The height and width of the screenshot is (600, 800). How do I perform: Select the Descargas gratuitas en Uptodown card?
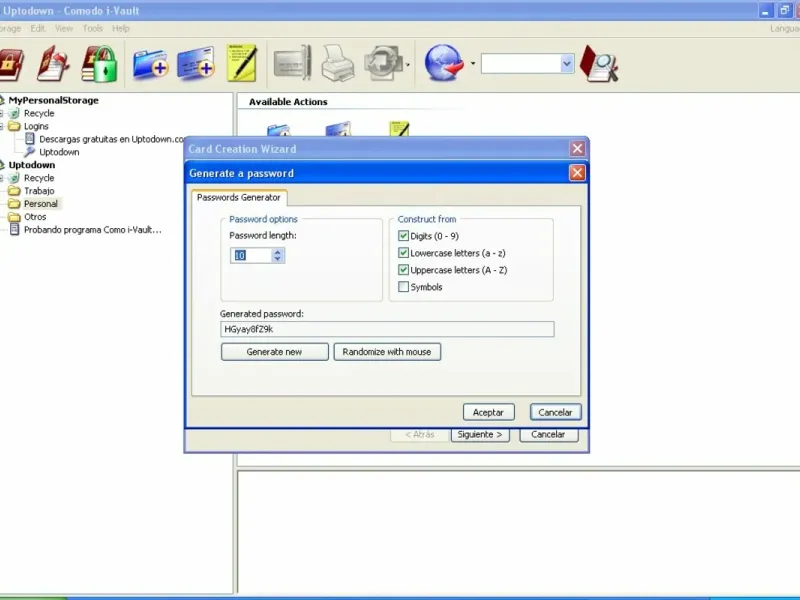tap(111, 139)
